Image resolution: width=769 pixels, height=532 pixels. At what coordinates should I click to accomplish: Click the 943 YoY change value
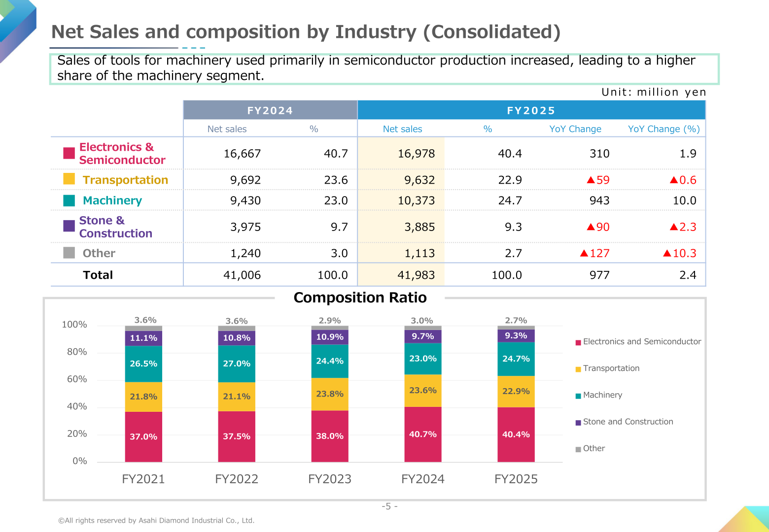click(599, 200)
